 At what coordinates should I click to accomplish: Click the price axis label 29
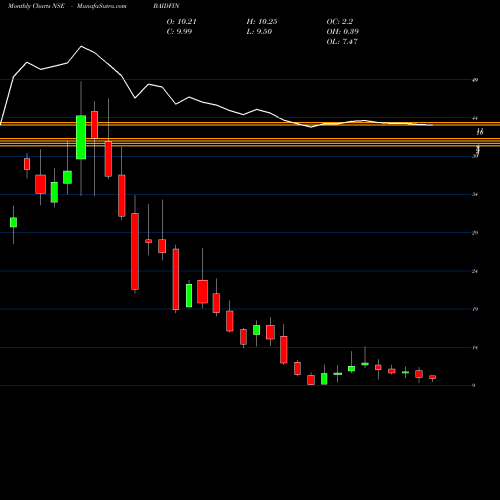[x=475, y=233]
